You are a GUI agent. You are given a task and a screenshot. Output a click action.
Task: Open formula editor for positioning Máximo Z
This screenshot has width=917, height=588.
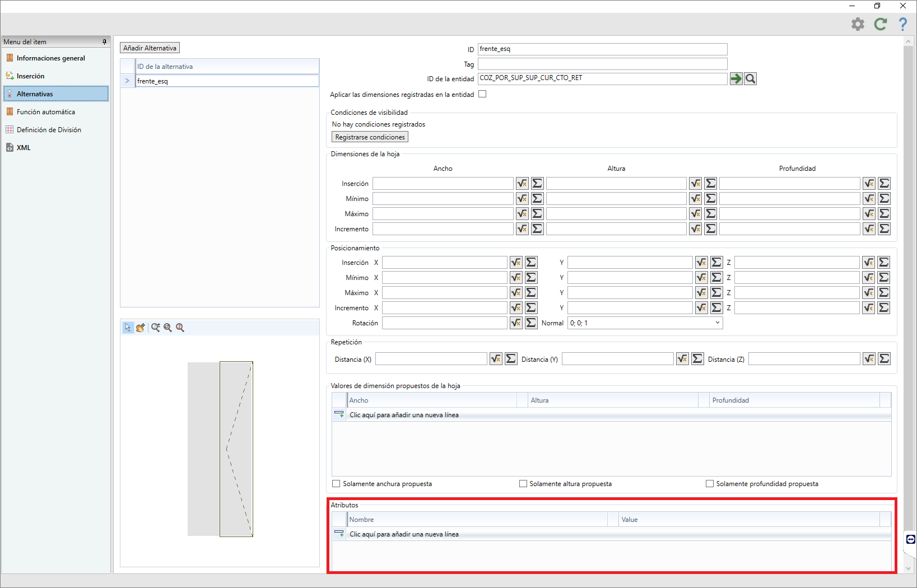(x=869, y=293)
